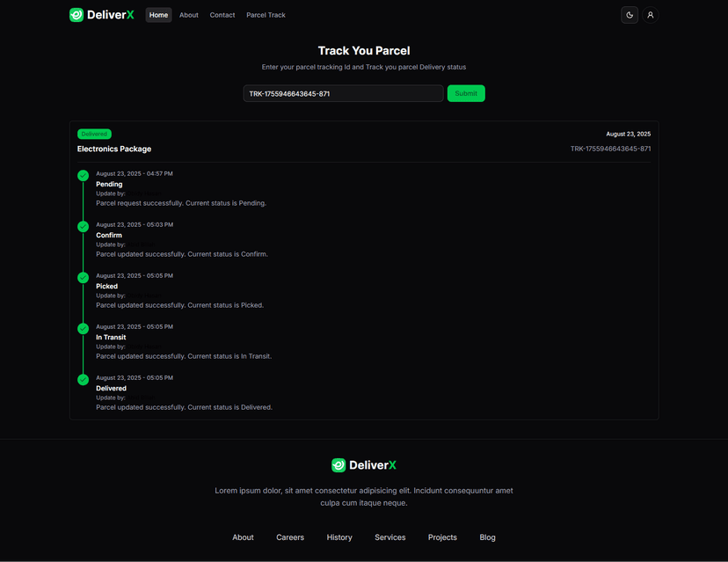Image resolution: width=728 pixels, height=562 pixels.
Task: Open the Blog footer link
Action: (487, 537)
